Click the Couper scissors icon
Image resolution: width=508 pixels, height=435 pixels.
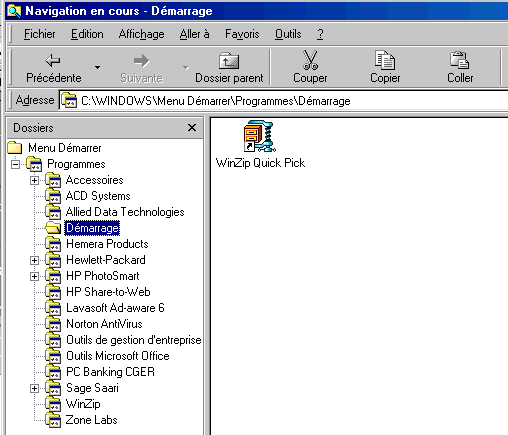point(310,60)
